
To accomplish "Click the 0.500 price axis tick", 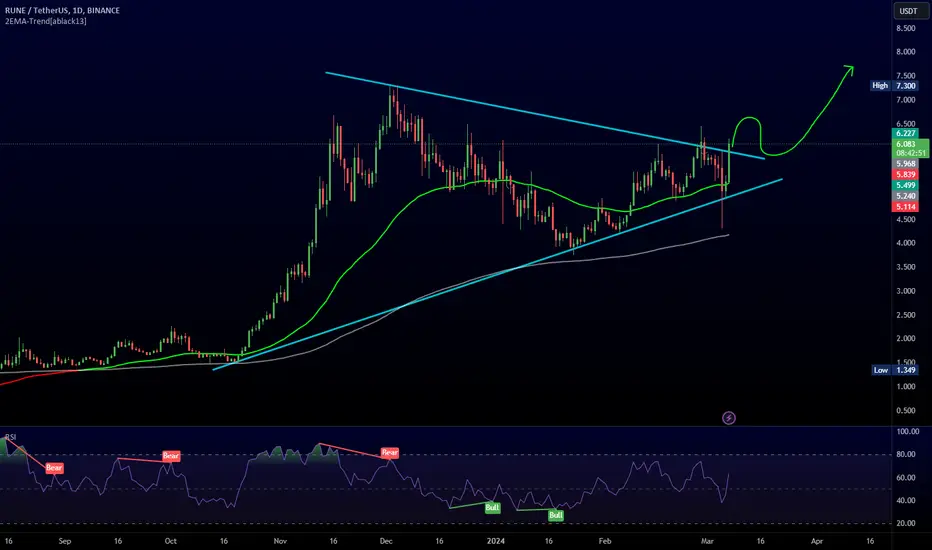I will click(x=906, y=410).
